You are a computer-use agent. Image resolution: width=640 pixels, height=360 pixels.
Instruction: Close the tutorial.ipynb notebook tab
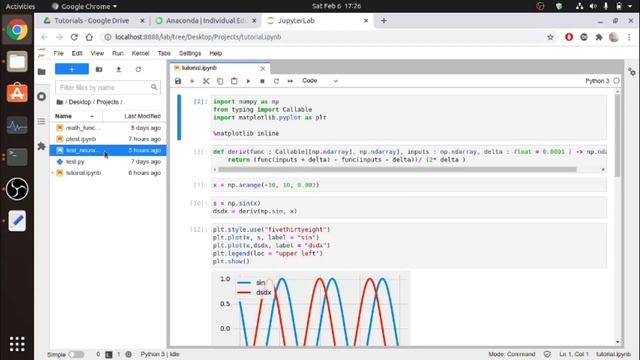click(x=262, y=68)
